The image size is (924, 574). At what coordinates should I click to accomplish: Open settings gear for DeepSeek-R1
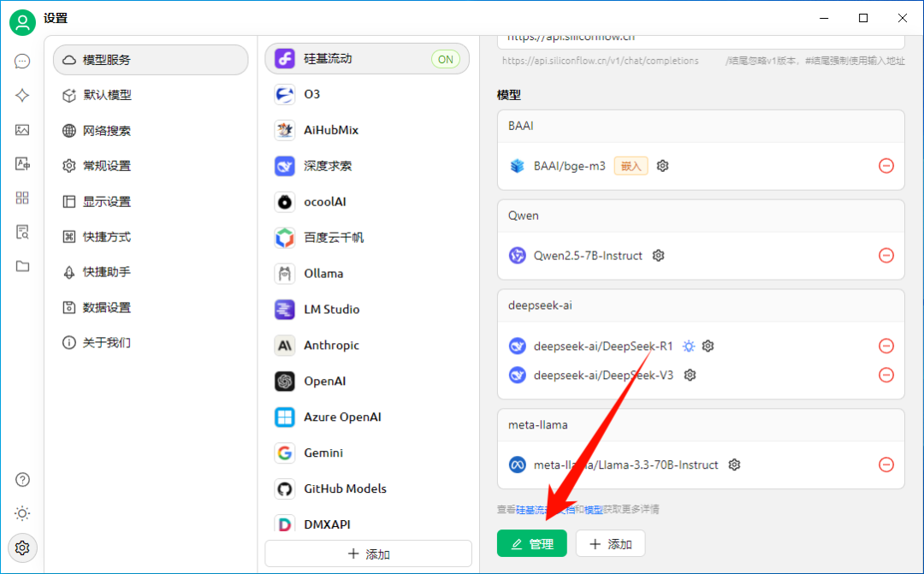tap(708, 346)
